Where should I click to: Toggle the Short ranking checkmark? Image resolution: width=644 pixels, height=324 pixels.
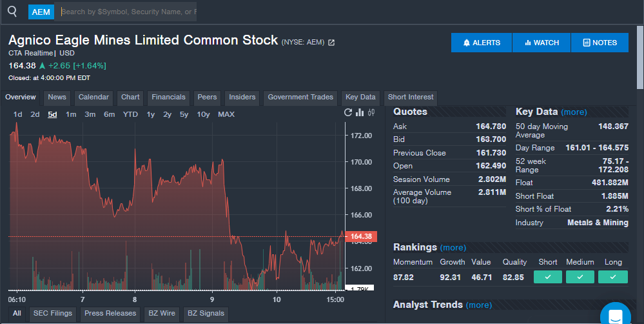(547, 277)
